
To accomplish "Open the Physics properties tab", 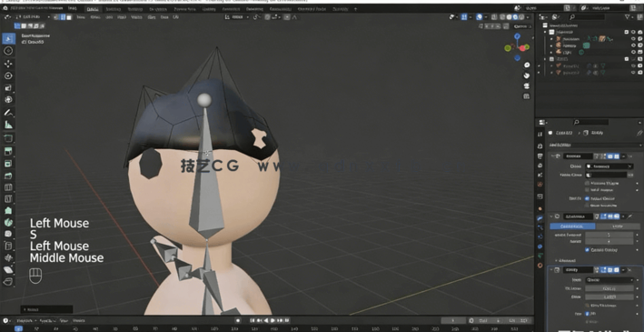I will 540,237.
